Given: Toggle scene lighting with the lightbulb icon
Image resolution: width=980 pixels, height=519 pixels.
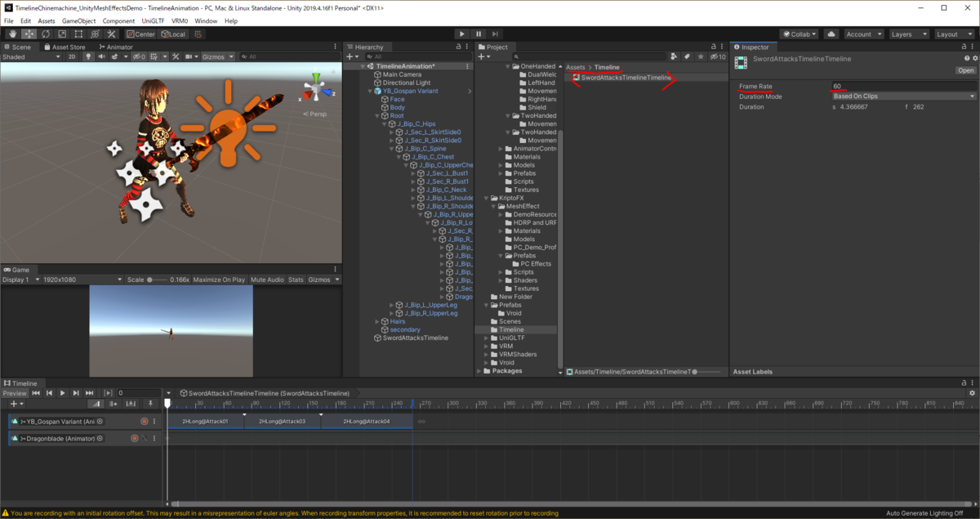Looking at the screenshot, I should (88, 57).
